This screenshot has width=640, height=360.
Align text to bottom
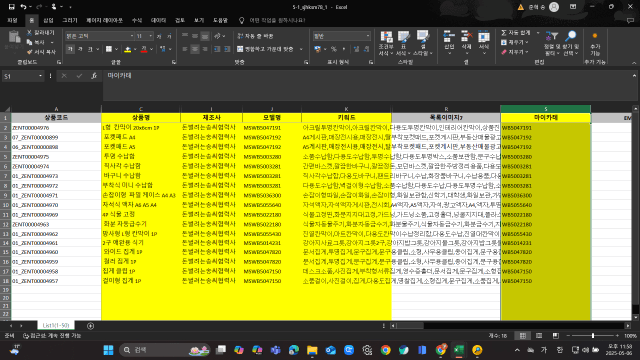[x=205, y=36]
